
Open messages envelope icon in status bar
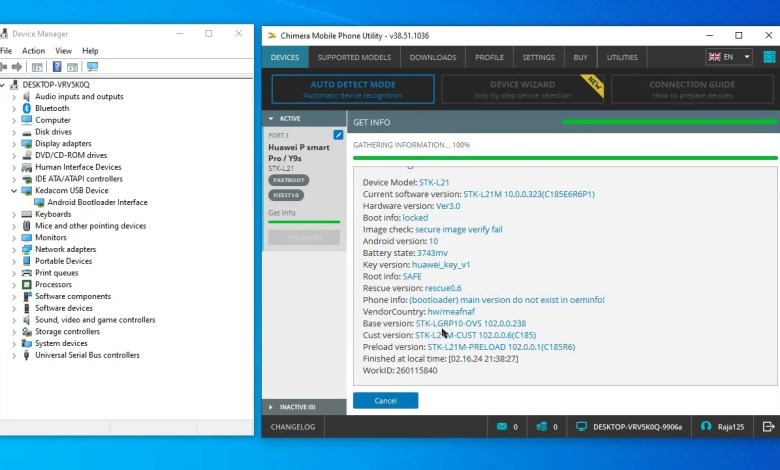[502, 427]
